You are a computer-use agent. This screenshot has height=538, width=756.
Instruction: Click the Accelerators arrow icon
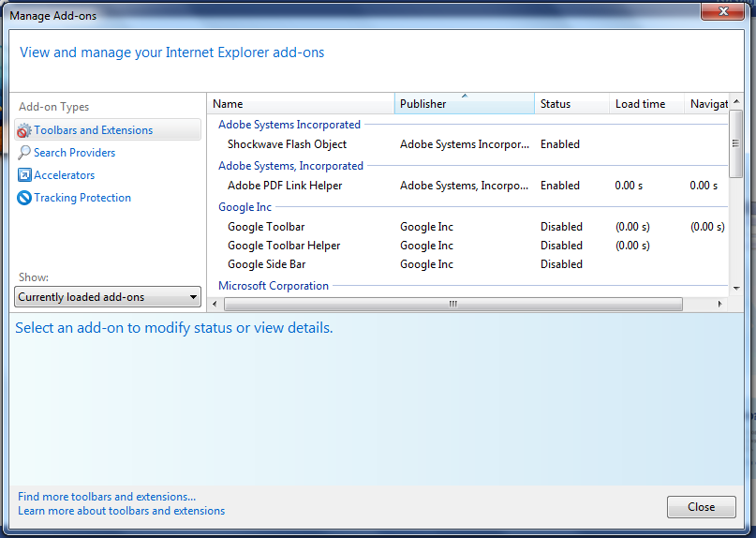(x=24, y=175)
